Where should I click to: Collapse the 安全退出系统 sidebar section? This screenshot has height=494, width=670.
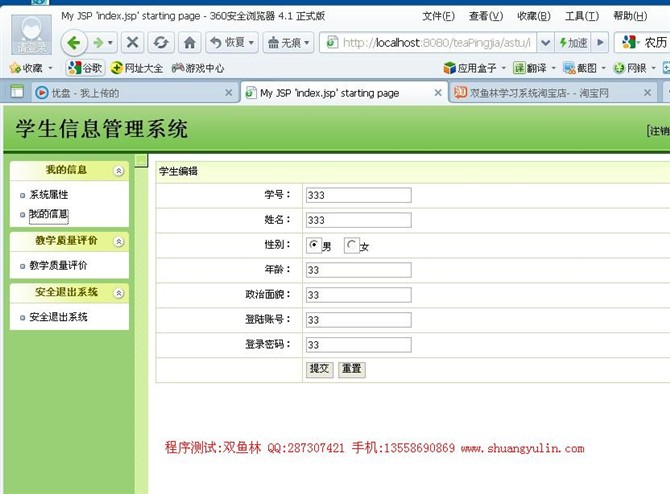(x=119, y=293)
